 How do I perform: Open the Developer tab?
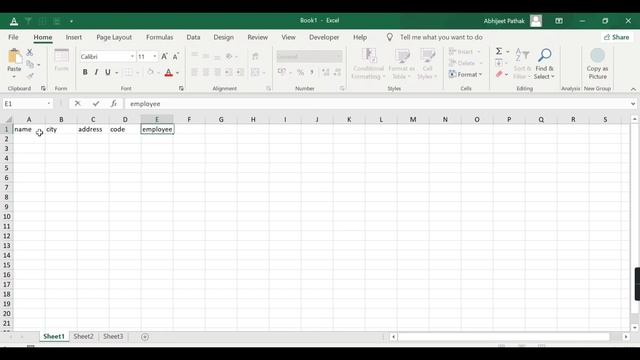click(324, 37)
